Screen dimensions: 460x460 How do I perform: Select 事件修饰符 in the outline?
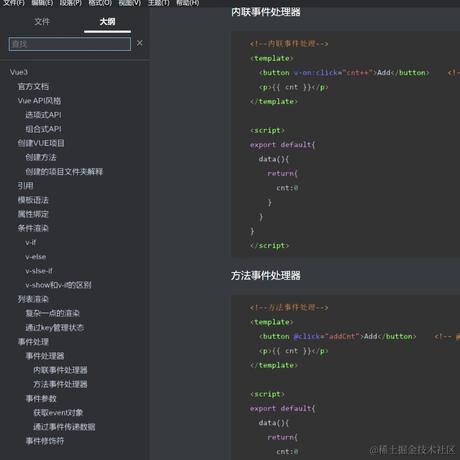click(x=45, y=441)
